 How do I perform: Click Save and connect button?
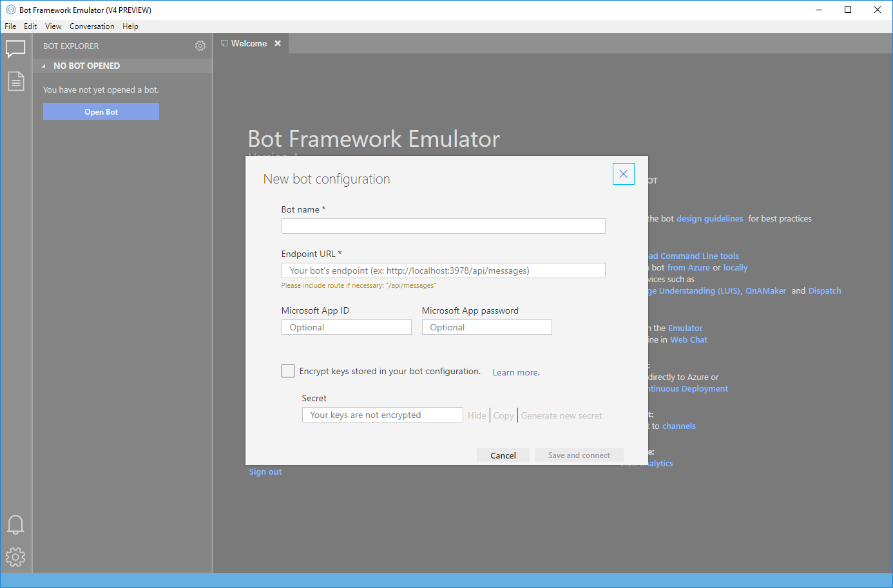(579, 455)
